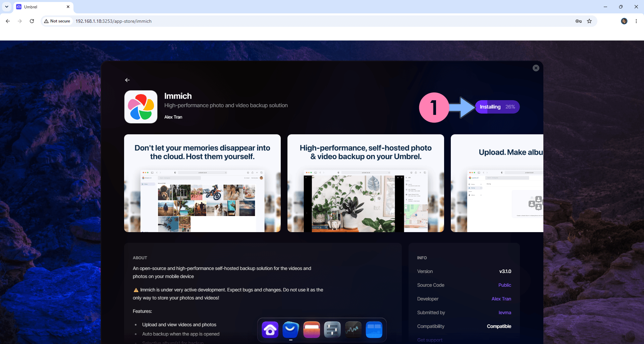Click the Immich app title
Image resolution: width=644 pixels, height=344 pixels.
coord(178,96)
